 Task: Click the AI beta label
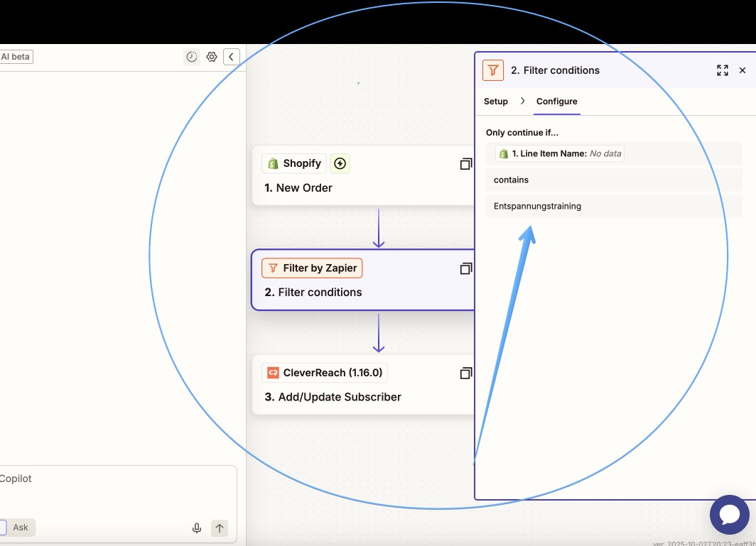click(x=16, y=57)
